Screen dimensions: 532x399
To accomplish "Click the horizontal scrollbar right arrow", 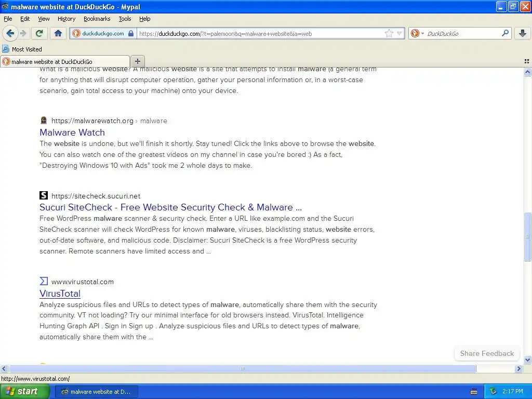I will pos(518,368).
